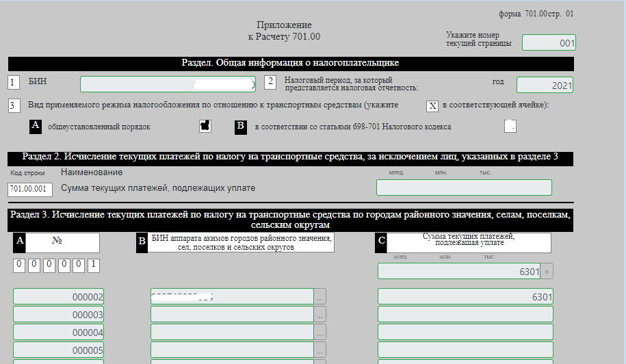Select the tax period year field 2021
Viewport: 626px width, 364px height.
545,85
